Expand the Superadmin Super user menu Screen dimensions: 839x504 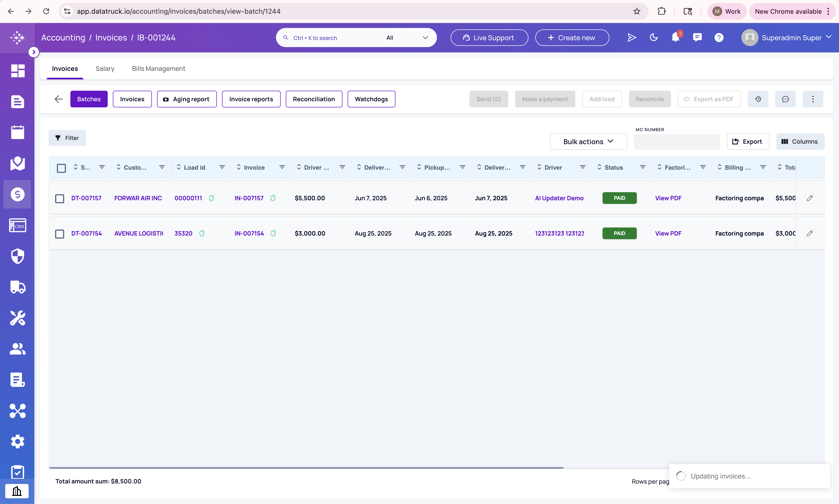pos(786,37)
